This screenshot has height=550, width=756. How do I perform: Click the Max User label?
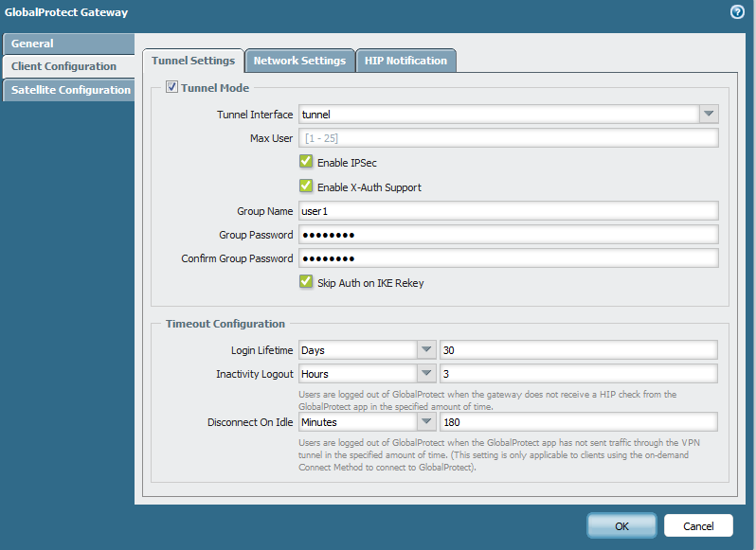pyautogui.click(x=271, y=138)
